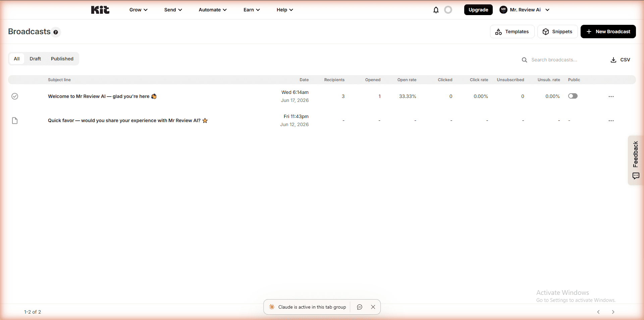This screenshot has height=320, width=644.
Task: Click the progress circle icon next to bell
Action: tap(448, 10)
